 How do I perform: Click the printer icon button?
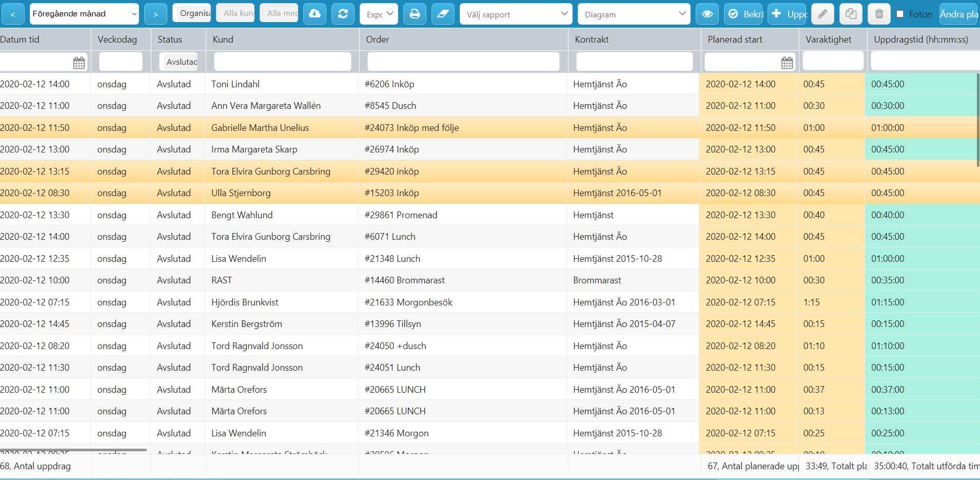tap(415, 14)
